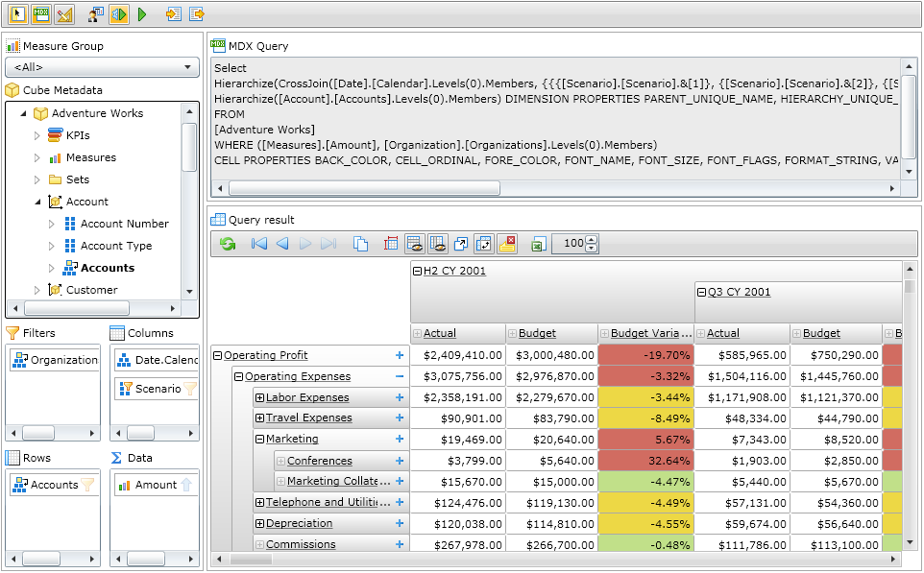The image size is (924, 573).
Task: Expand the Customer node in Cube Metadata
Action: pos(37,290)
